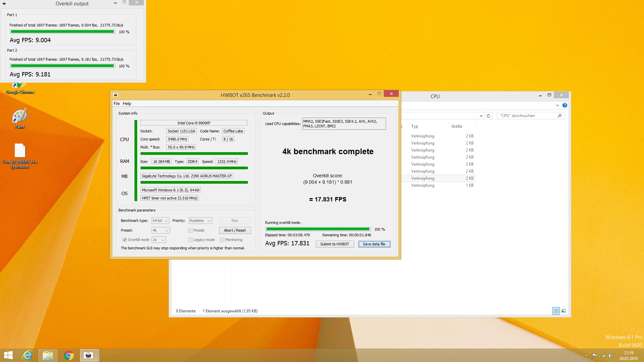Click Save data file button

coord(374,244)
